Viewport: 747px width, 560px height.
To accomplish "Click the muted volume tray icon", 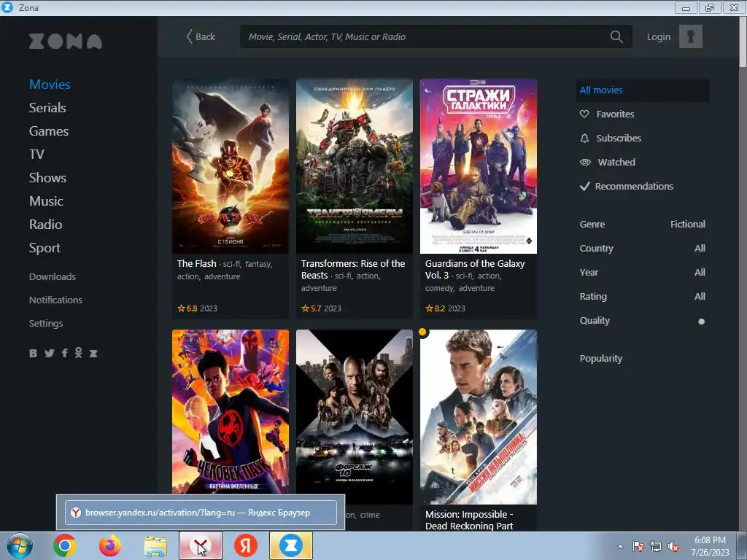I will tap(673, 547).
